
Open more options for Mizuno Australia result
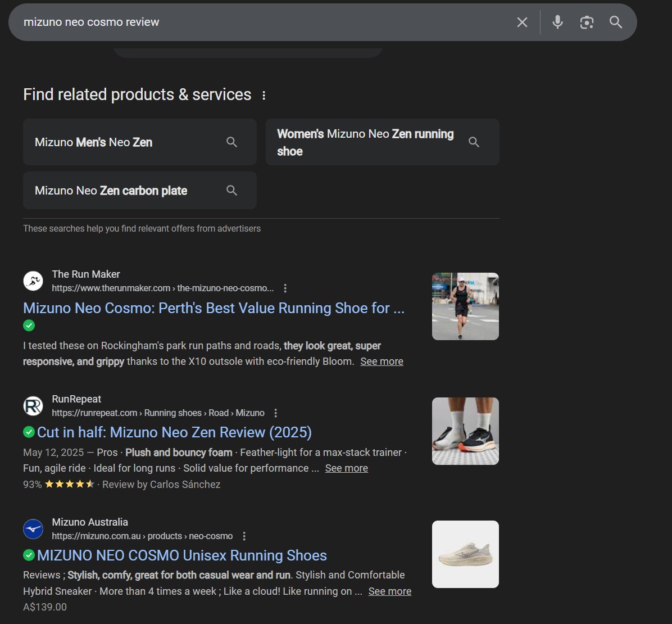tap(244, 536)
